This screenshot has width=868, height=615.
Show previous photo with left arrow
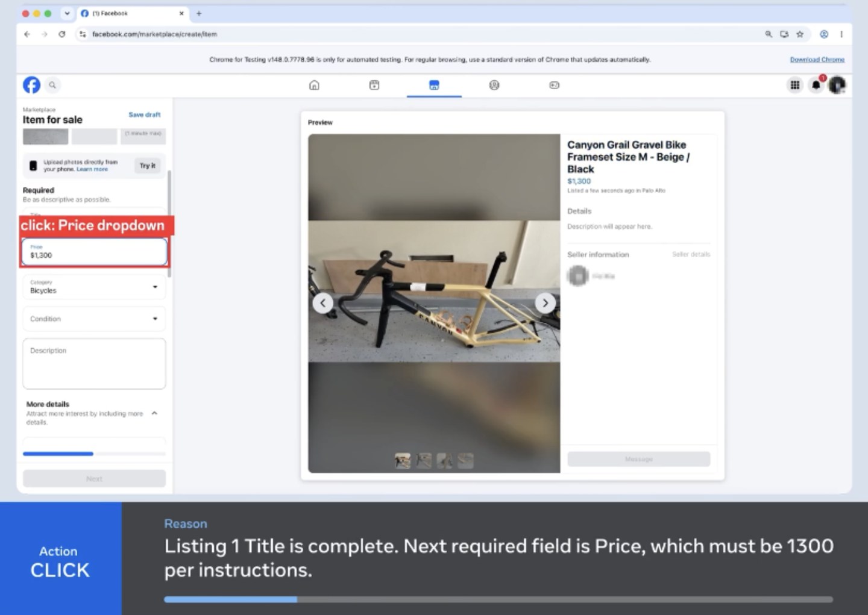[323, 303]
